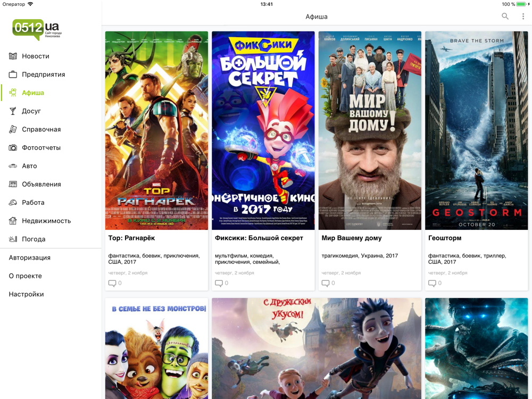Viewport: 532px width, 399px height.
Task: Select the Мир вашему дому poster
Action: pyautogui.click(x=370, y=131)
